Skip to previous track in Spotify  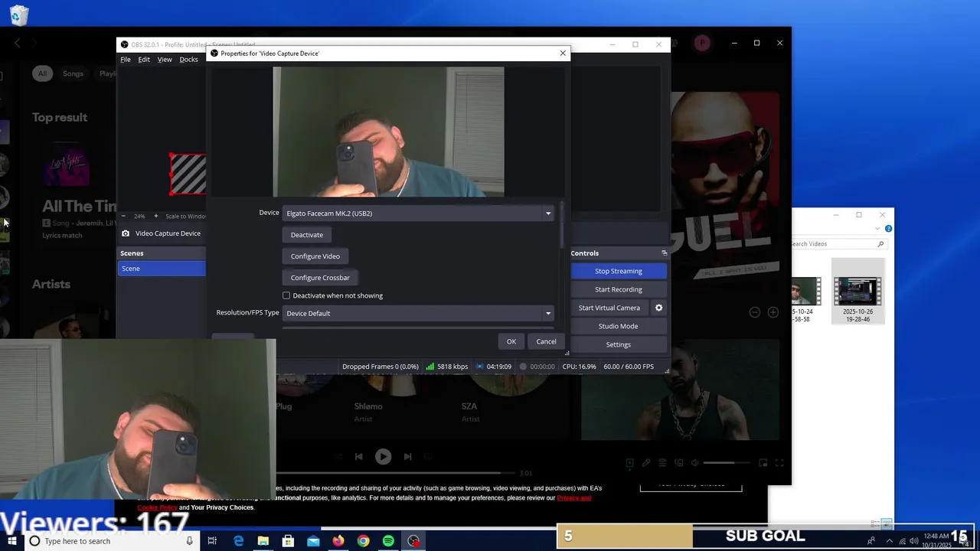click(x=358, y=456)
